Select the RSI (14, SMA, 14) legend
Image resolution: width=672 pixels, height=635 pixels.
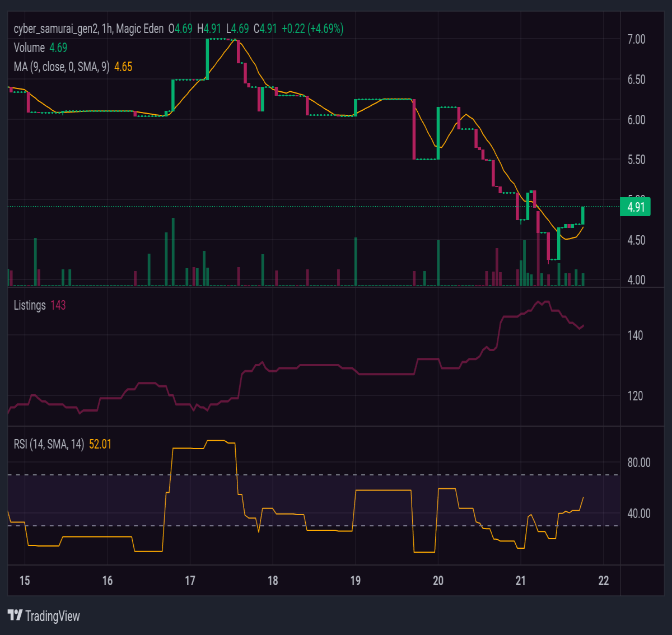click(x=49, y=444)
